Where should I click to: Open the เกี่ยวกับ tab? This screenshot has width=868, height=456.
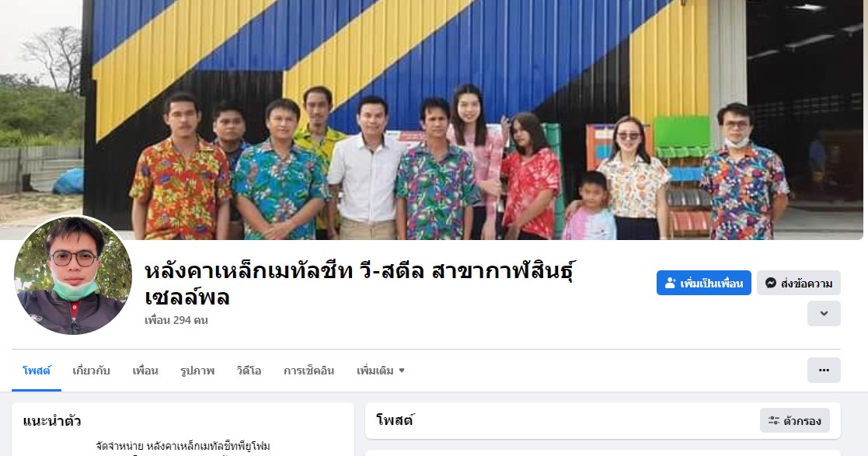click(92, 371)
